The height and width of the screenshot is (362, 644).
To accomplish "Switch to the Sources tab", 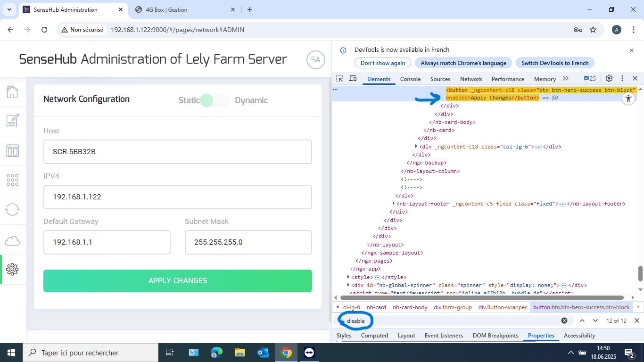I will [x=440, y=79].
